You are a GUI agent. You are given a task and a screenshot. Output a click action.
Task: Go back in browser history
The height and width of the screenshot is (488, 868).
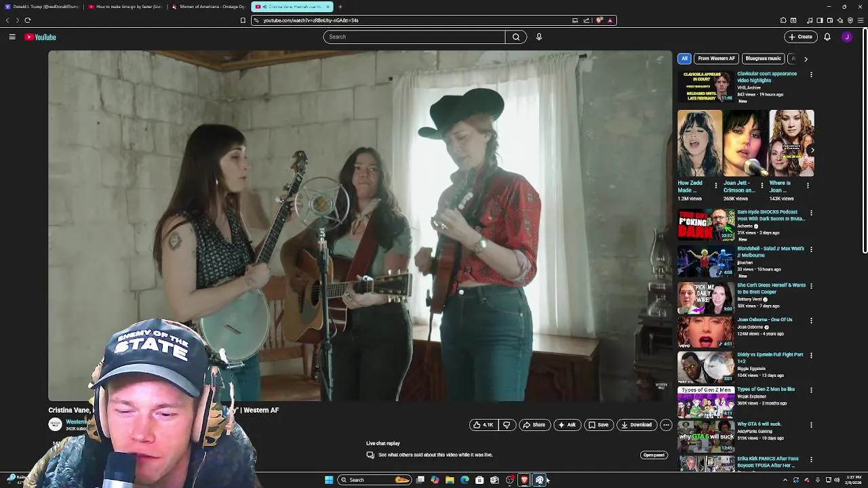7,20
